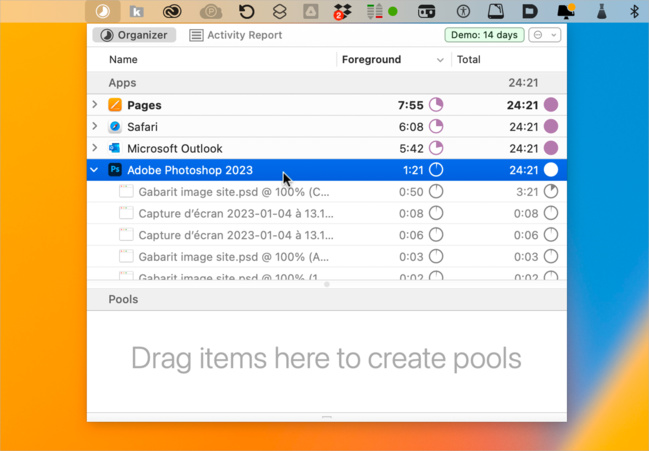649x451 pixels.
Task: Click the gray triangle drive menu bar icon
Action: (x=311, y=12)
